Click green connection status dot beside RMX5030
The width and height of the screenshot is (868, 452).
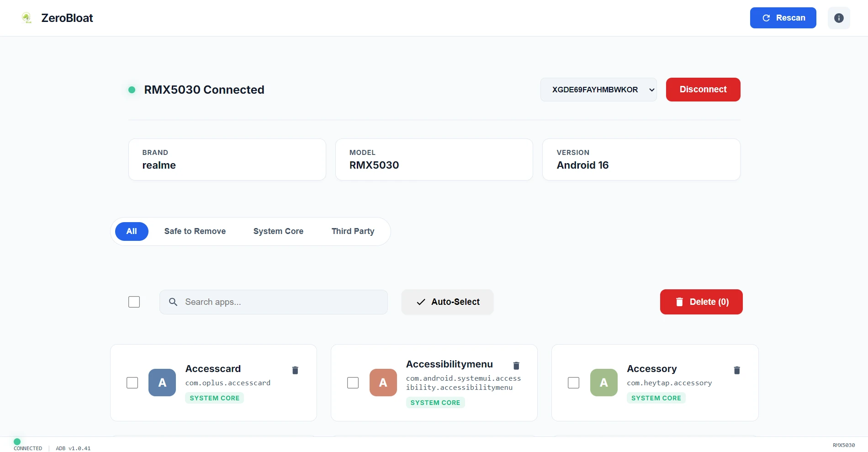point(132,90)
